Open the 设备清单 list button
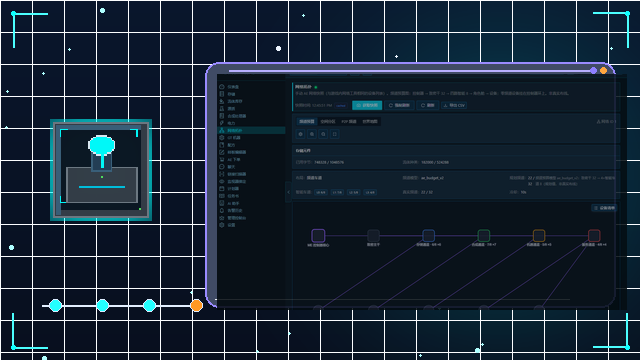Screen dimensions: 640x360 tap(604, 208)
